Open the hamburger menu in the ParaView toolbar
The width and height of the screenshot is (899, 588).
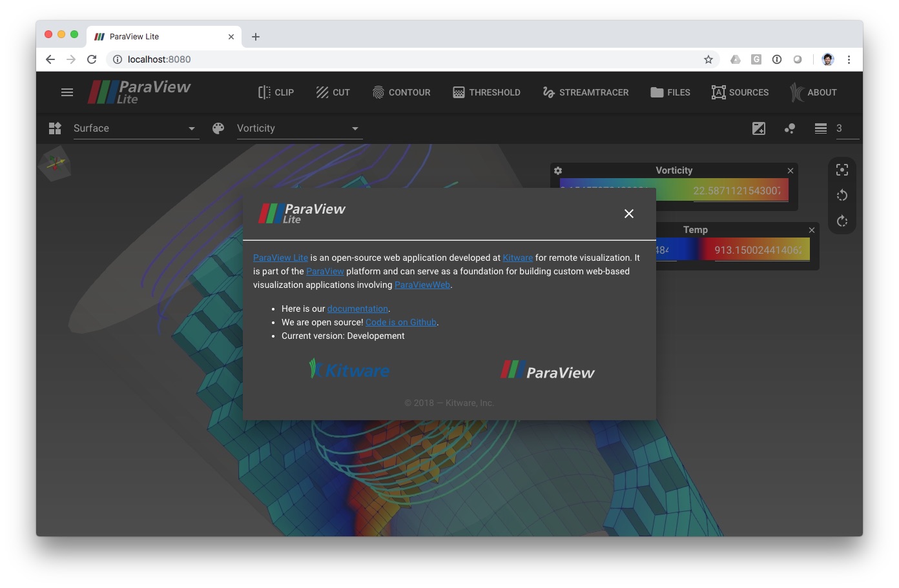coord(67,92)
